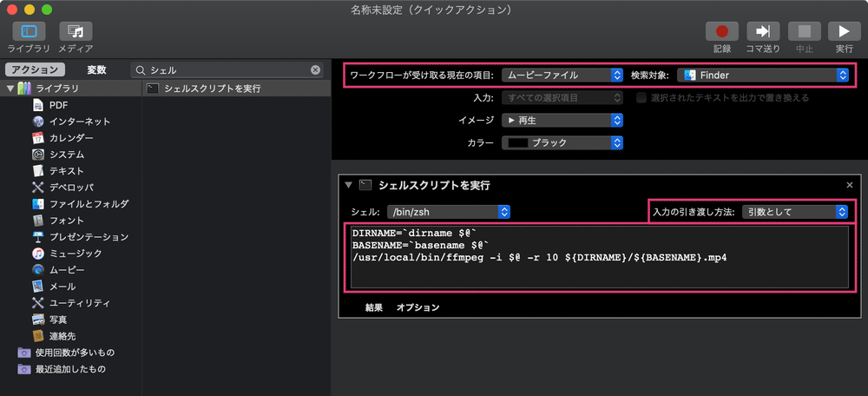Collapse the シェルスクリプトを実行 action triangle
This screenshot has height=396, width=868.
348,186
